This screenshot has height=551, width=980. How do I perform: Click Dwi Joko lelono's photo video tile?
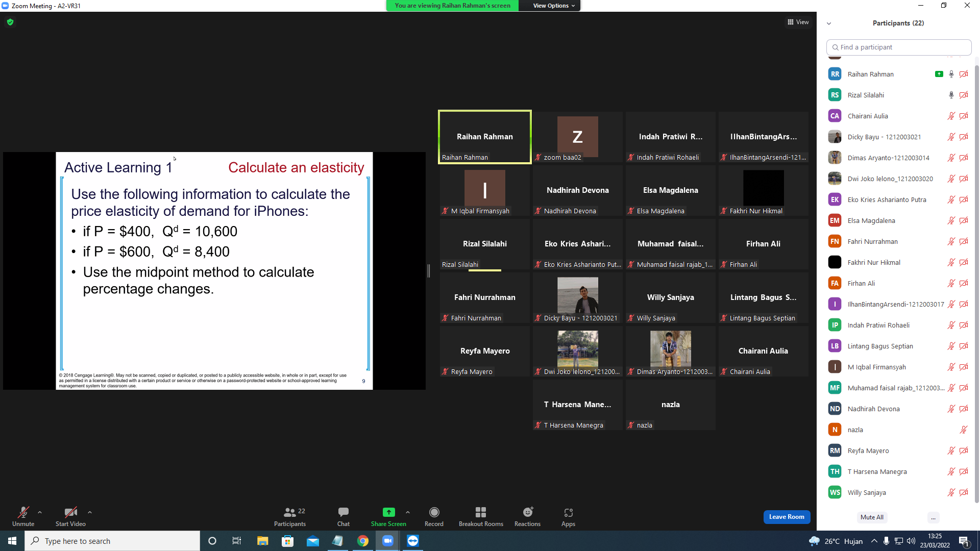[578, 351]
